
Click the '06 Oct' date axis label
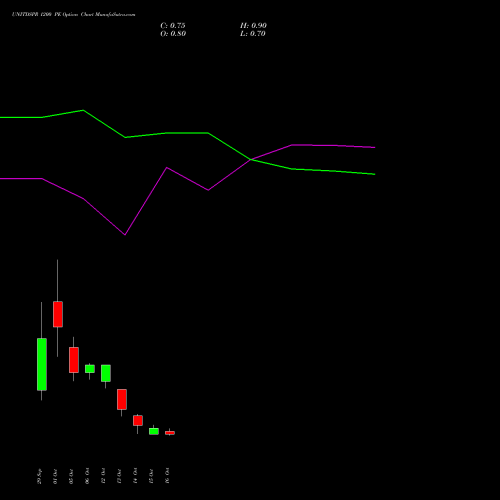click(87, 476)
